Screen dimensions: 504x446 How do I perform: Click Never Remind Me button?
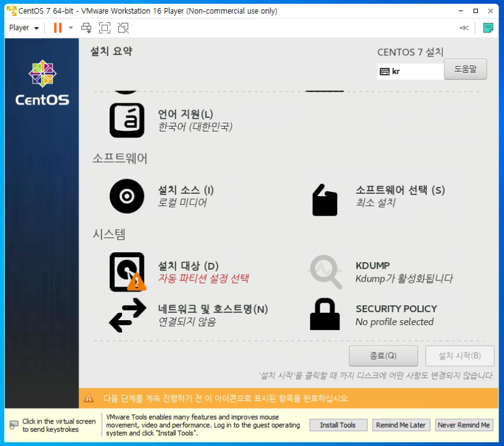tap(464, 425)
